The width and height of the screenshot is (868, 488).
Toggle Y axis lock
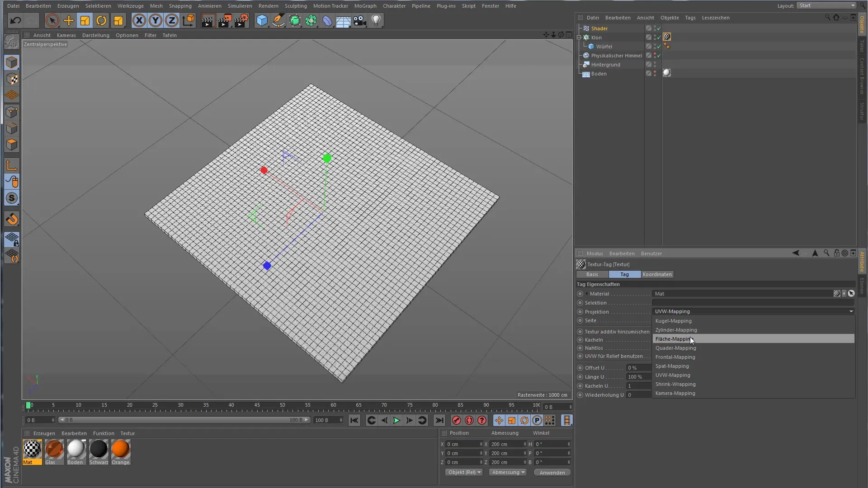pyautogui.click(x=156, y=20)
